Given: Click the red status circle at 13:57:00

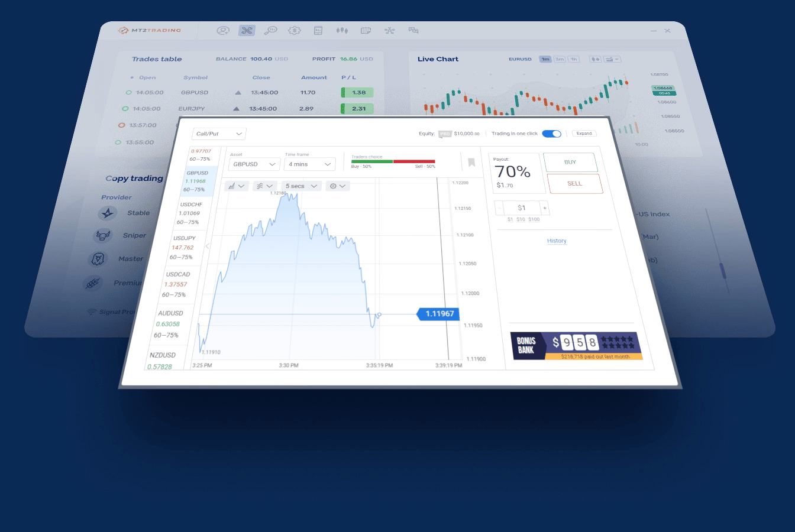Looking at the screenshot, I should pos(122,125).
